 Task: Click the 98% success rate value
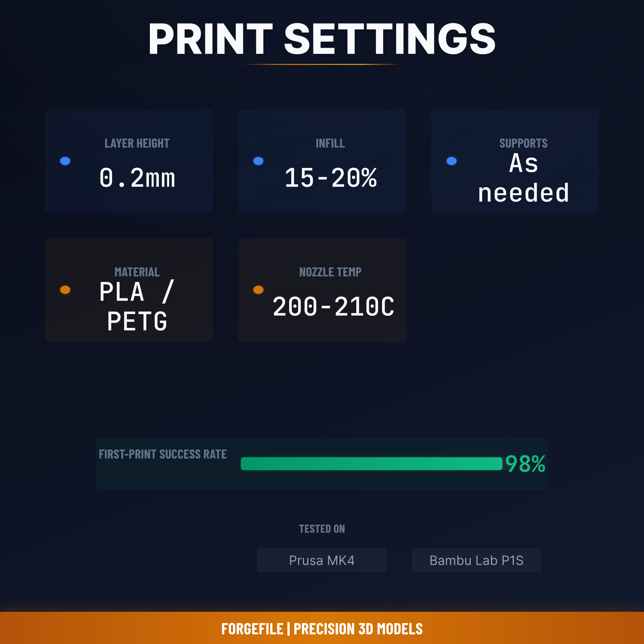pos(525,464)
